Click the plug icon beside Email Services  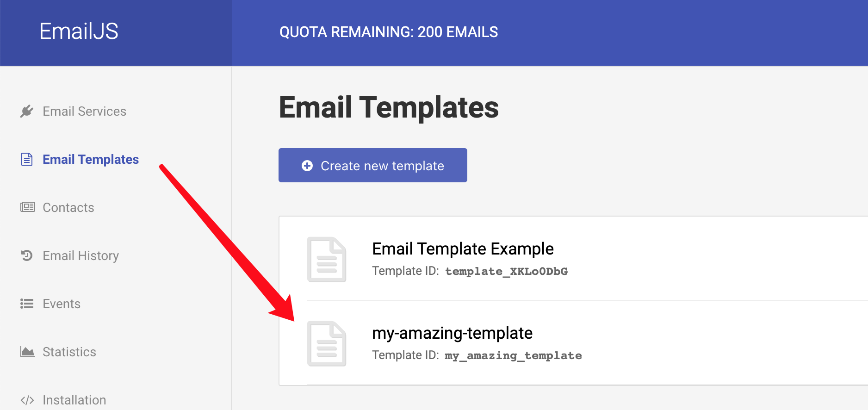[27, 111]
